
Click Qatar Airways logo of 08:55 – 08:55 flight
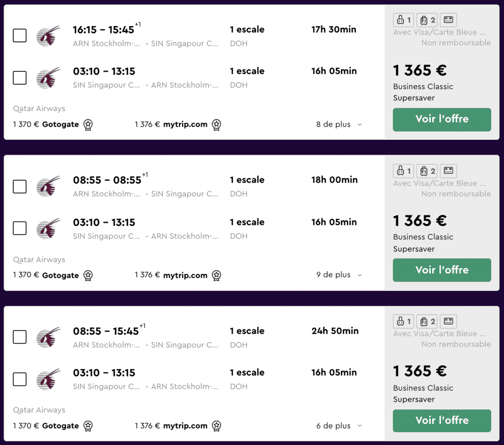tap(49, 186)
